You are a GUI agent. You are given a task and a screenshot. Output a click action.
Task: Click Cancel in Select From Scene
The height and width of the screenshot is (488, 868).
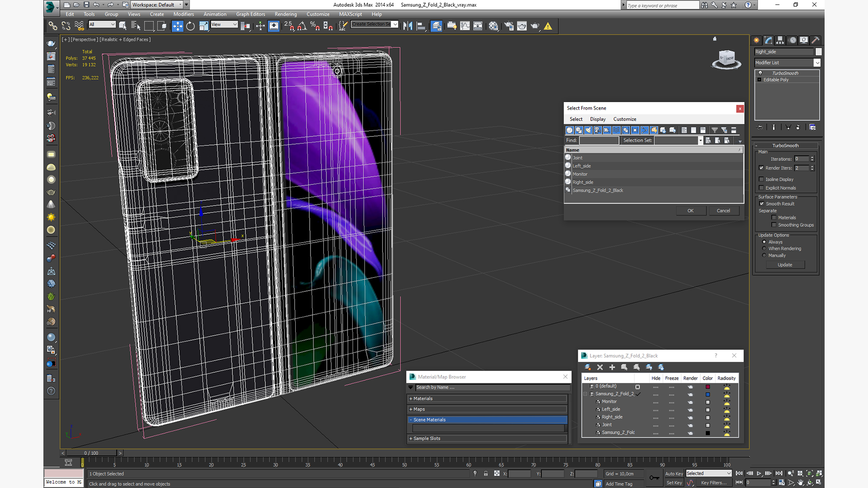[x=723, y=211]
